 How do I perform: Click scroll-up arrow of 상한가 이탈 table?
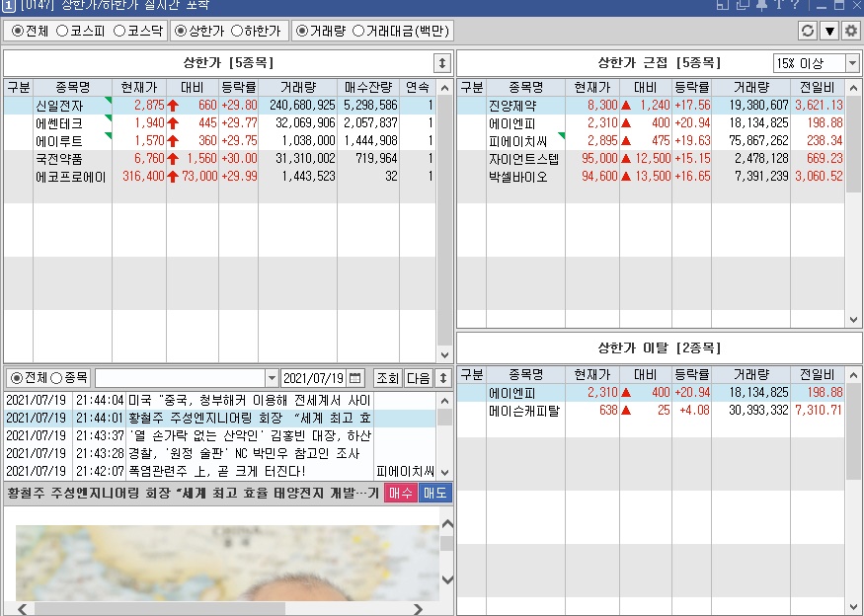(853, 376)
